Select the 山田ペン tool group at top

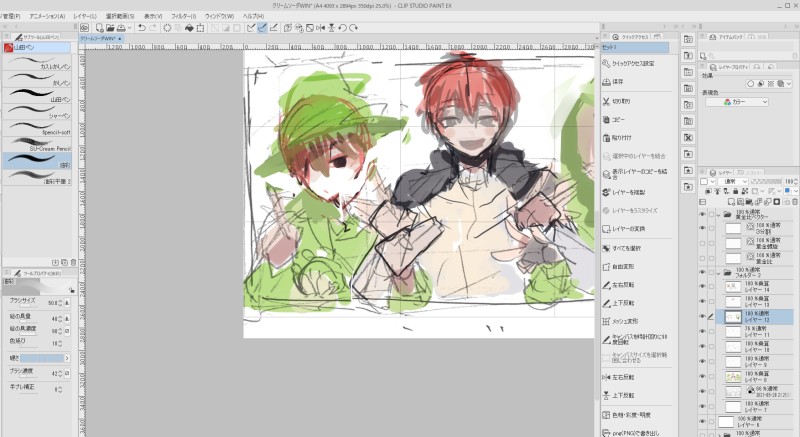tap(37, 47)
